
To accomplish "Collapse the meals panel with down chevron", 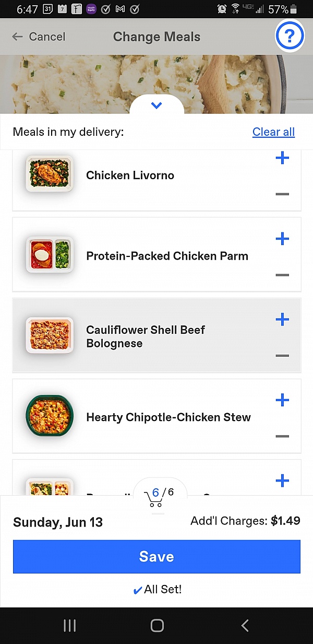I will coord(156,106).
